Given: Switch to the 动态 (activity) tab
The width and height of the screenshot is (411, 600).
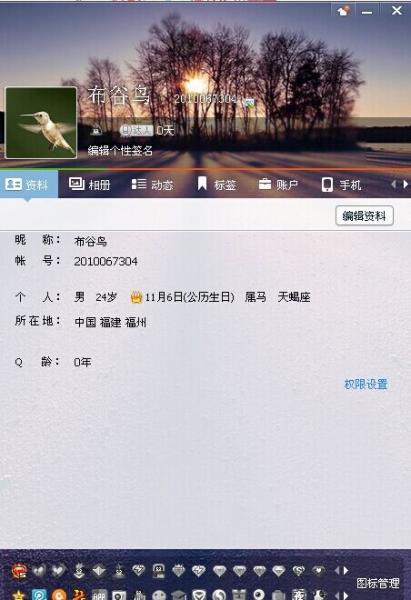Looking at the screenshot, I should [152, 185].
